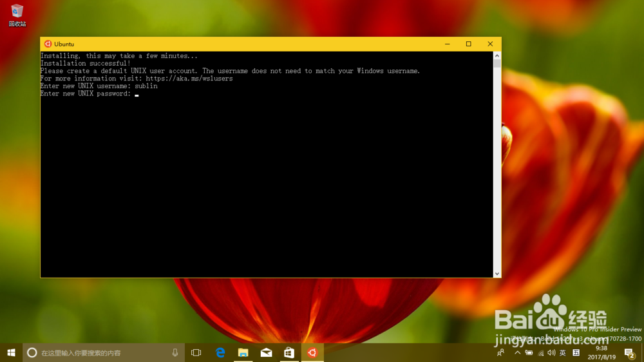Click the Ubuntu window scrollbar thumb
Image resolution: width=644 pixels, height=362 pixels.
pyautogui.click(x=497, y=64)
